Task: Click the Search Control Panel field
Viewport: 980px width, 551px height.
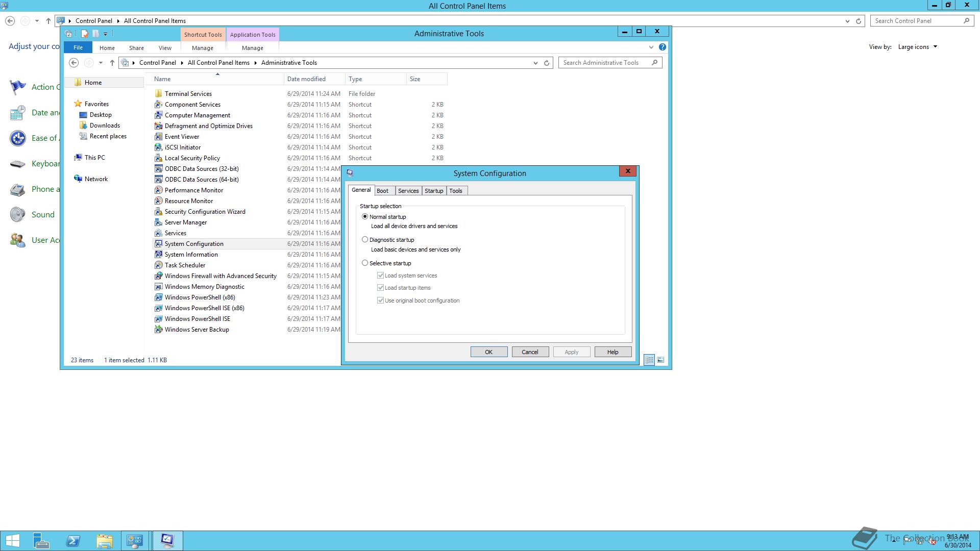Action: [x=922, y=21]
